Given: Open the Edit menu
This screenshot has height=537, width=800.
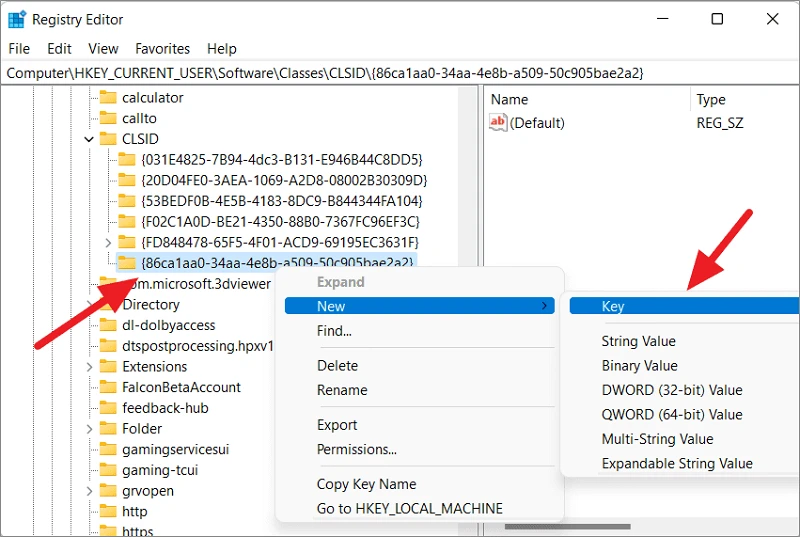Looking at the screenshot, I should click(59, 49).
